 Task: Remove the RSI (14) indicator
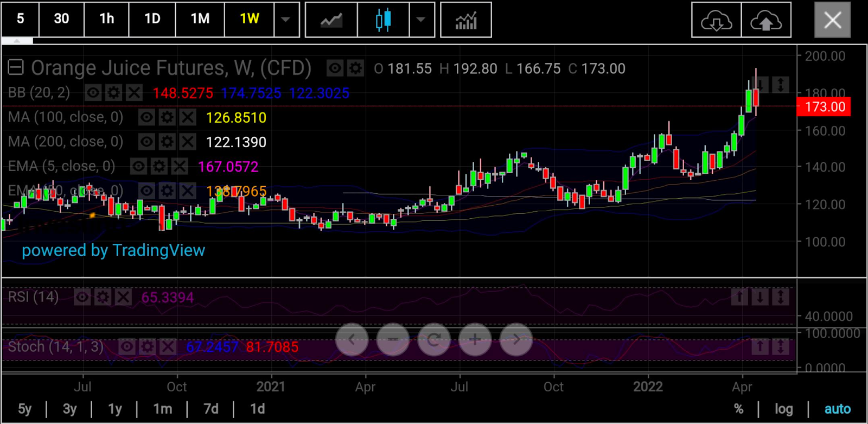point(123,297)
